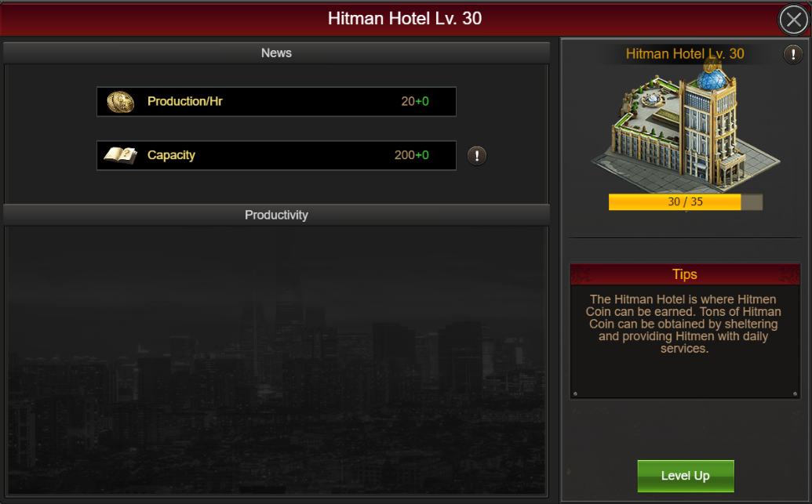Click the blue dome atop the hotel

[x=712, y=79]
